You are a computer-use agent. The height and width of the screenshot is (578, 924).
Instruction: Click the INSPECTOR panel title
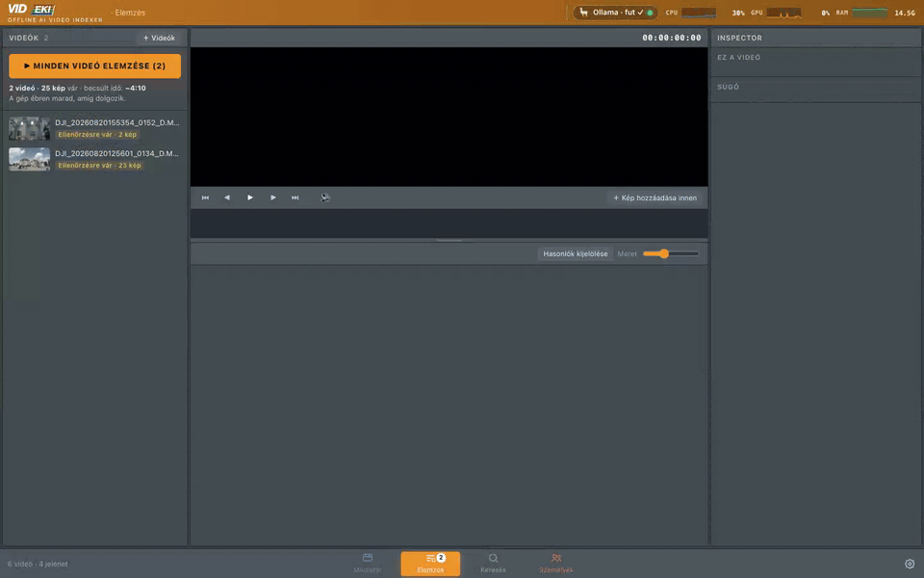click(x=739, y=38)
